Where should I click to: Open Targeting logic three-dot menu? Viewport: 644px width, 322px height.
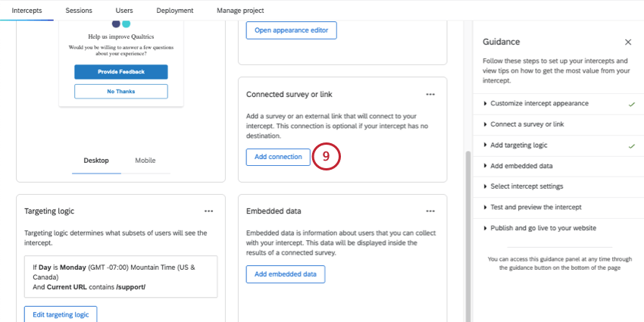(x=208, y=211)
